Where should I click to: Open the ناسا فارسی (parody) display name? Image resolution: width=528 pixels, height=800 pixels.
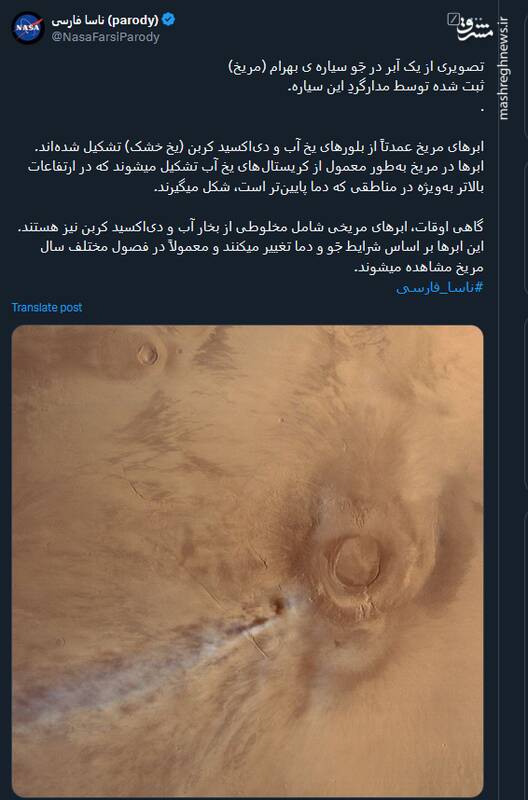105,20
